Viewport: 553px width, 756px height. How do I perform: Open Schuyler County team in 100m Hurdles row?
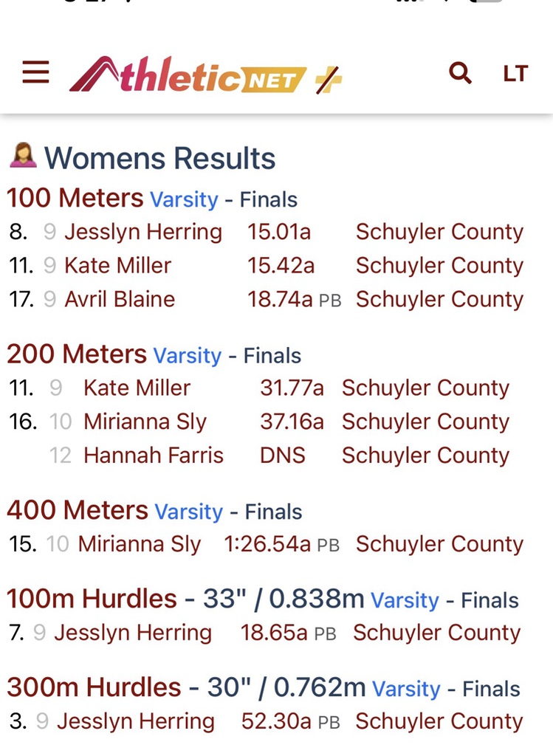[x=436, y=633]
